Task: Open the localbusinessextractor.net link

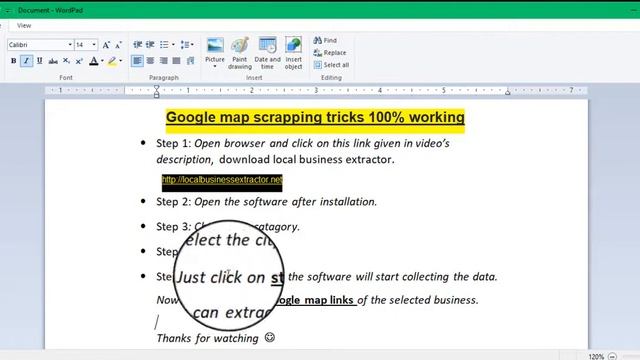Action: pyautogui.click(x=222, y=180)
